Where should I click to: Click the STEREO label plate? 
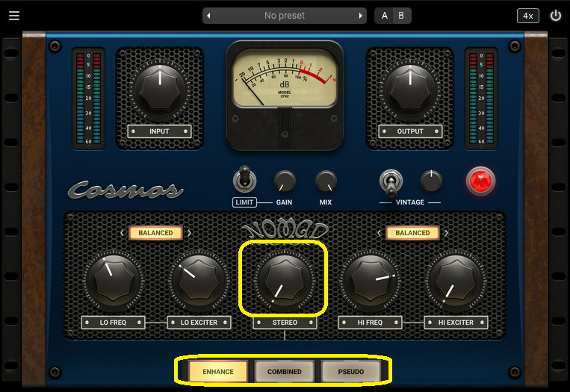point(285,323)
